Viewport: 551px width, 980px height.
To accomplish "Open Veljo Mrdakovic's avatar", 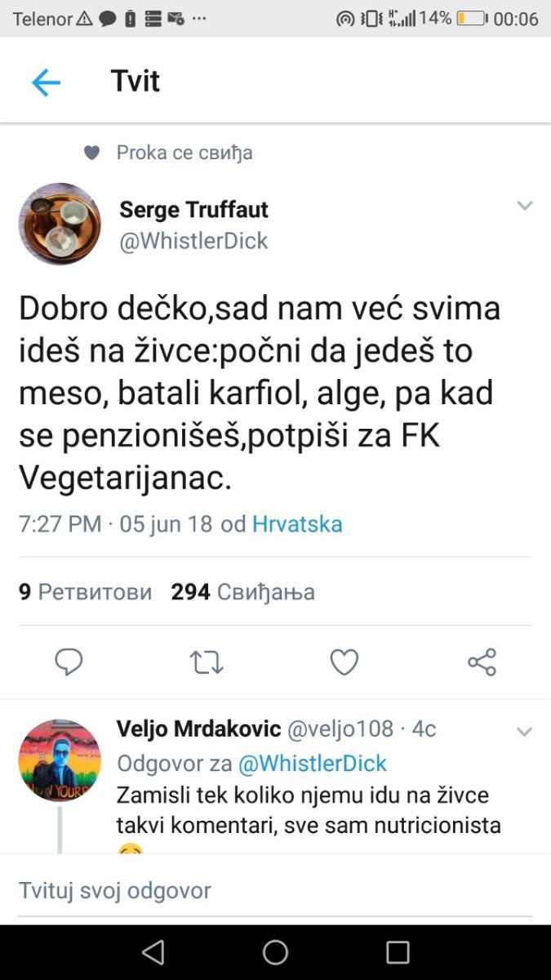I will 60,760.
